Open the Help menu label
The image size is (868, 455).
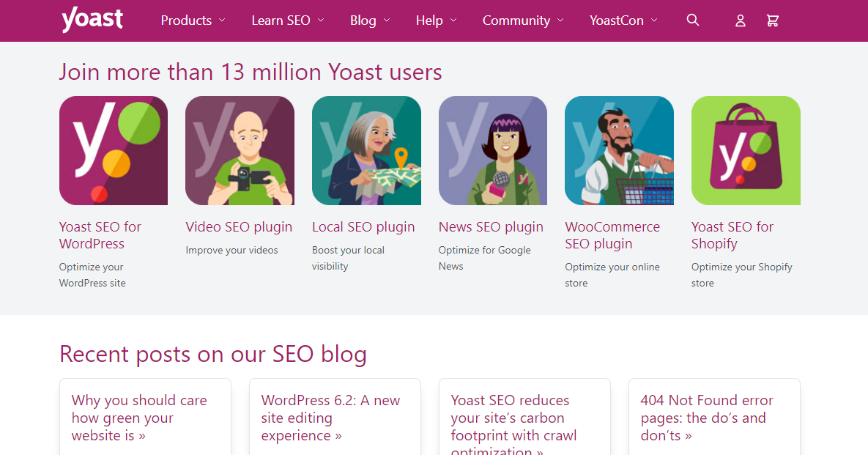[429, 21]
